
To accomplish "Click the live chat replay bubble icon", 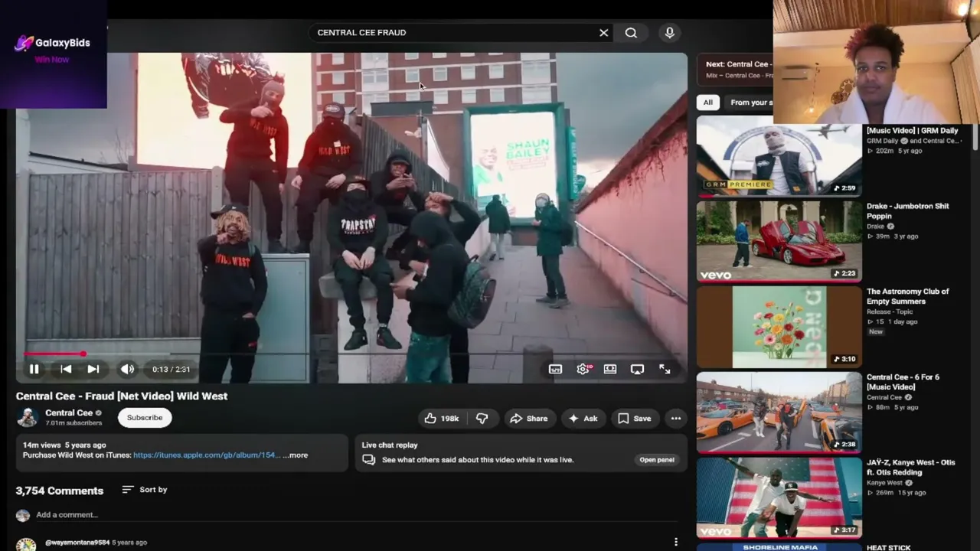I will pyautogui.click(x=369, y=460).
